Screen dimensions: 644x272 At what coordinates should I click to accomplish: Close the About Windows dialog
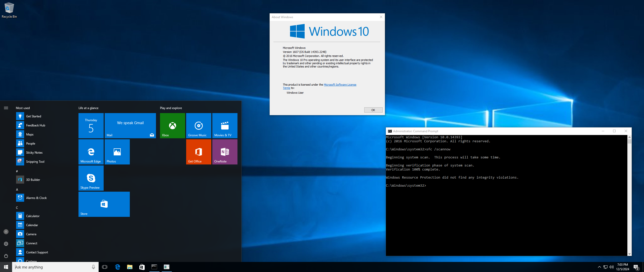[381, 17]
